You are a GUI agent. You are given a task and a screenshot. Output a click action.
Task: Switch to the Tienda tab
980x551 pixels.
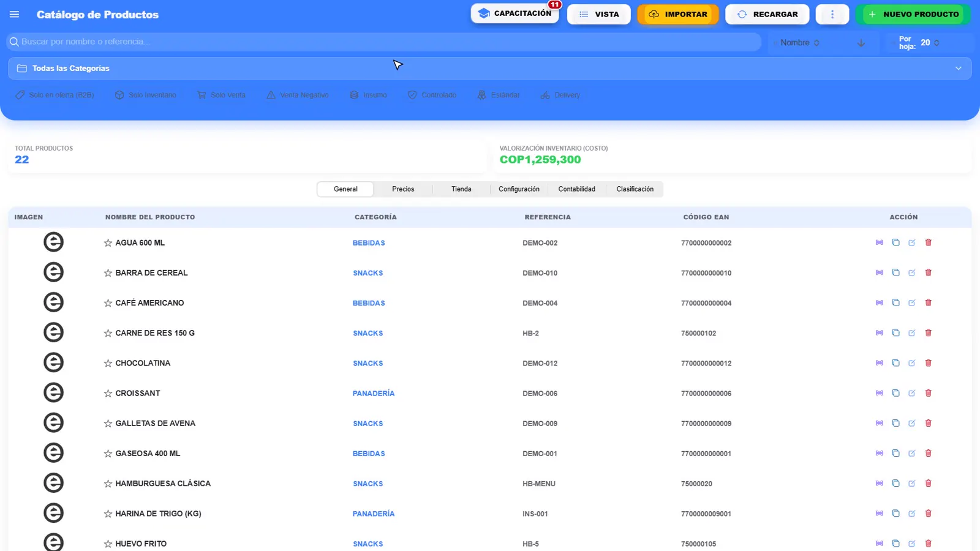pyautogui.click(x=461, y=189)
